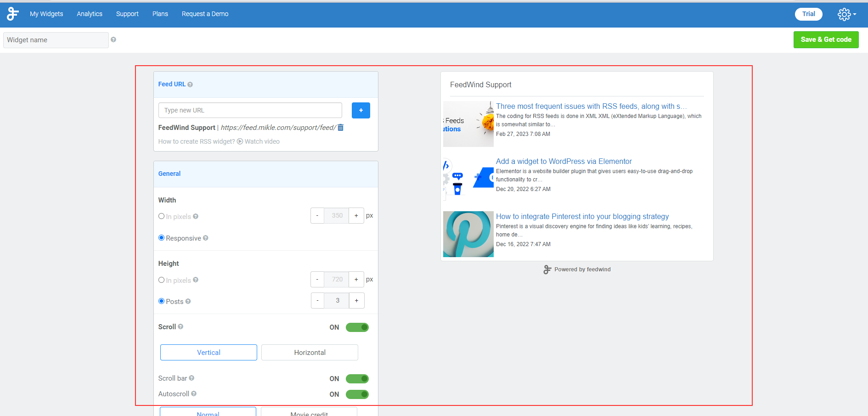Click the RSS feeds article thumbnail
This screenshot has height=416, width=868.
468,124
